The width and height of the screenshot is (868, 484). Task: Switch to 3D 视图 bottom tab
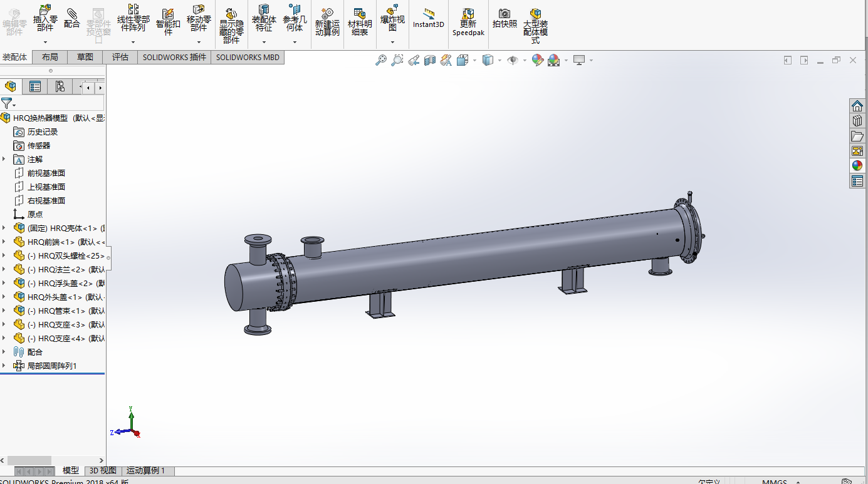click(103, 470)
